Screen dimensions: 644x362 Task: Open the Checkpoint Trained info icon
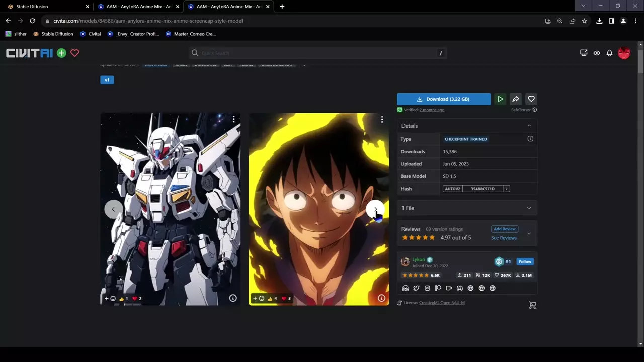[x=530, y=139]
